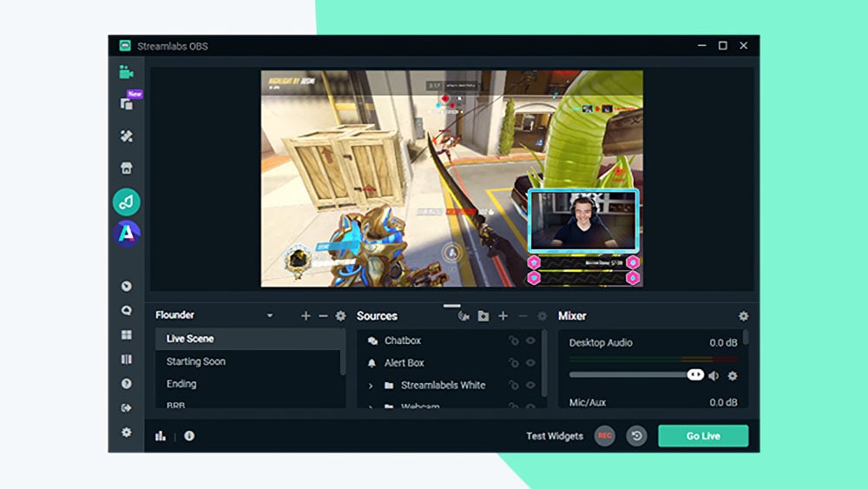868x489 pixels.
Task: Click the Streamlabs OBS logo in title bar
Action: click(x=125, y=46)
